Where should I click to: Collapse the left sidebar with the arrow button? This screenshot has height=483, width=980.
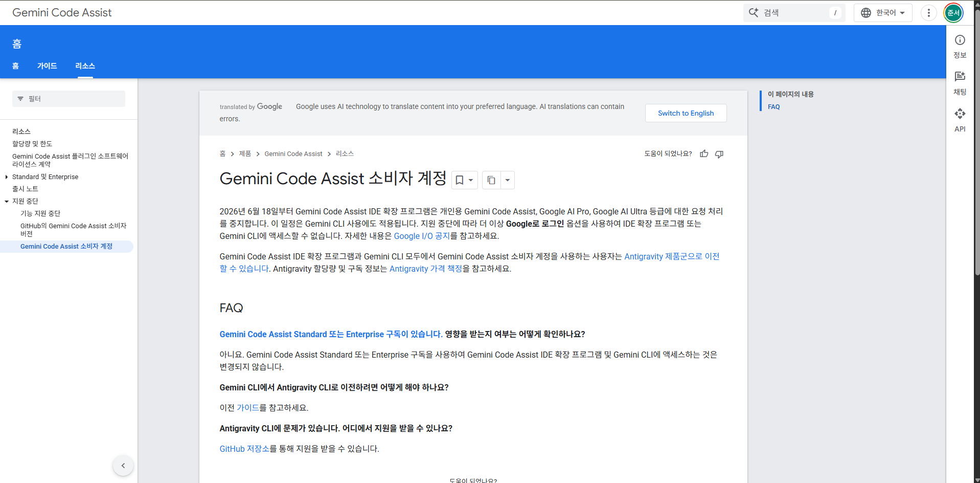123,466
